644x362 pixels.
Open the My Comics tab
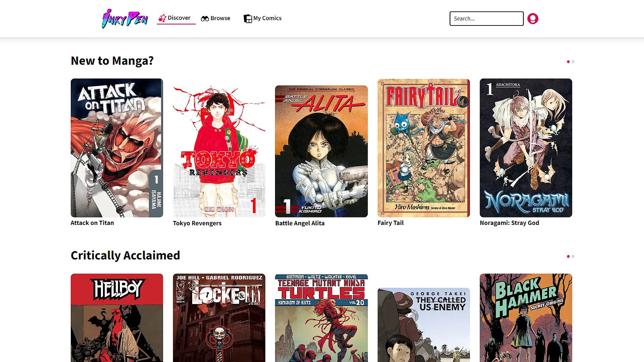(x=267, y=18)
